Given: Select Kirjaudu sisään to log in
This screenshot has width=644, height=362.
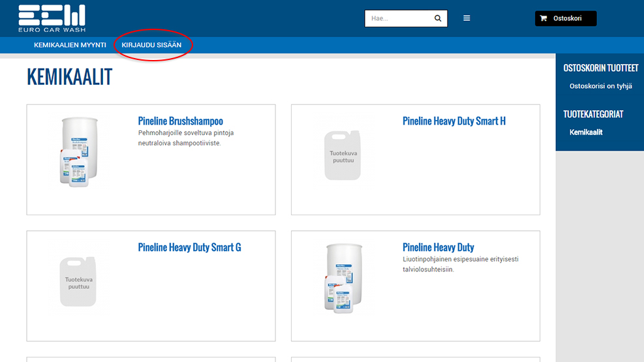Looking at the screenshot, I should [151, 45].
